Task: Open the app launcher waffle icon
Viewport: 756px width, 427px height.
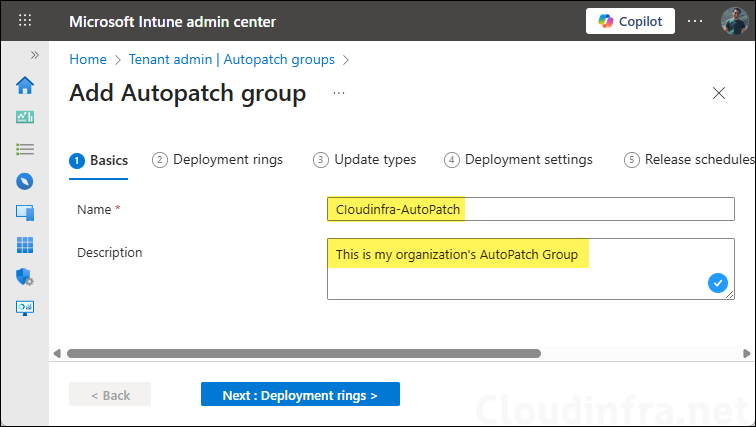Action: point(25,21)
